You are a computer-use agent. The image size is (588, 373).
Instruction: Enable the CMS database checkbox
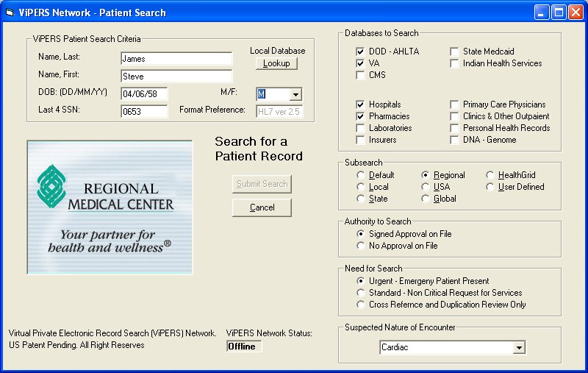click(x=360, y=75)
